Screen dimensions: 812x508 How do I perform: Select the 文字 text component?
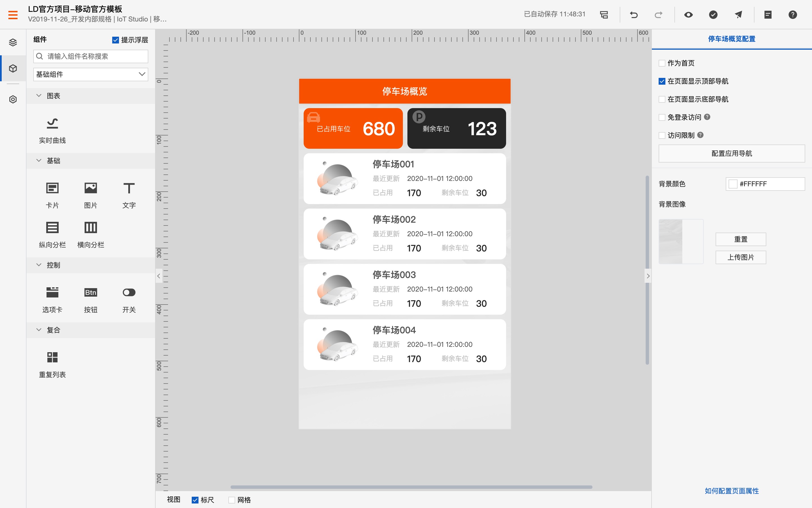(x=129, y=196)
